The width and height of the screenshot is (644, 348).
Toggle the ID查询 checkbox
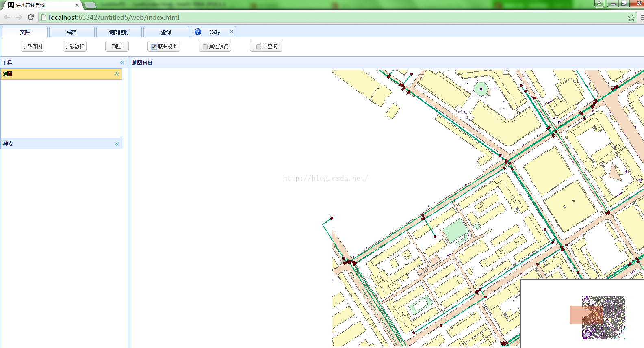point(259,47)
